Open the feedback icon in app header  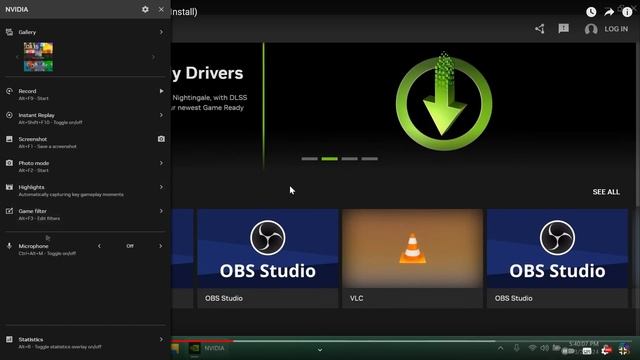[564, 29]
